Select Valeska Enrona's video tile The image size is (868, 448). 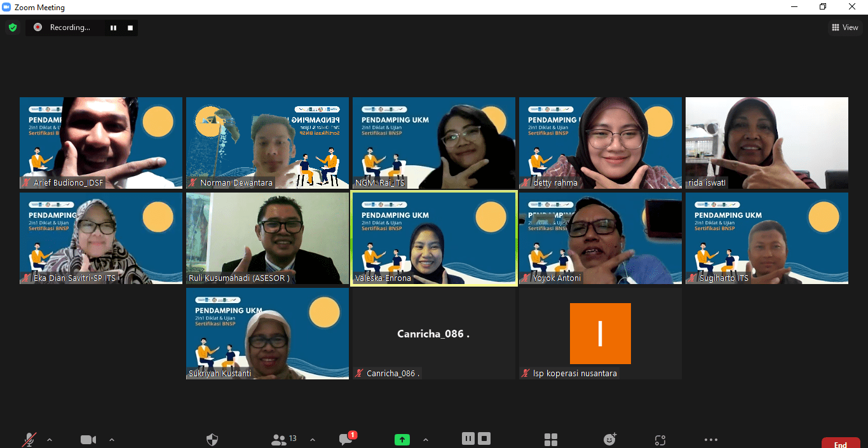(x=433, y=238)
